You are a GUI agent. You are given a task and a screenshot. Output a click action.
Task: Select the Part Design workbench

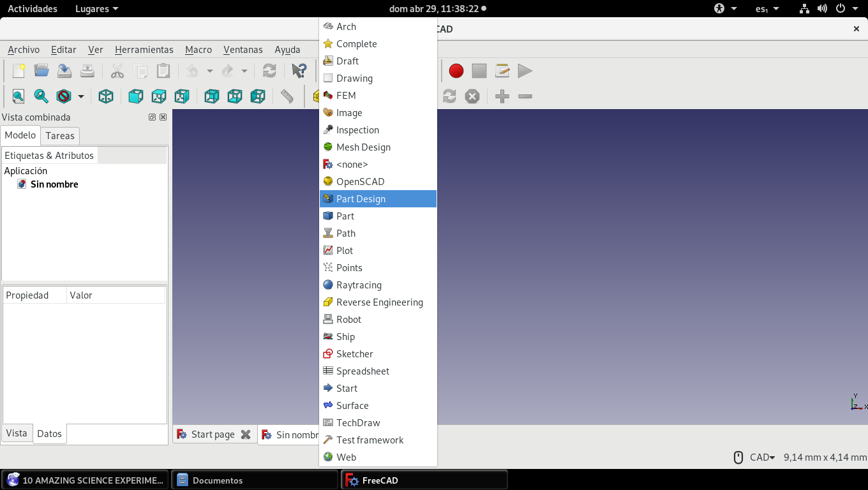pyautogui.click(x=378, y=198)
